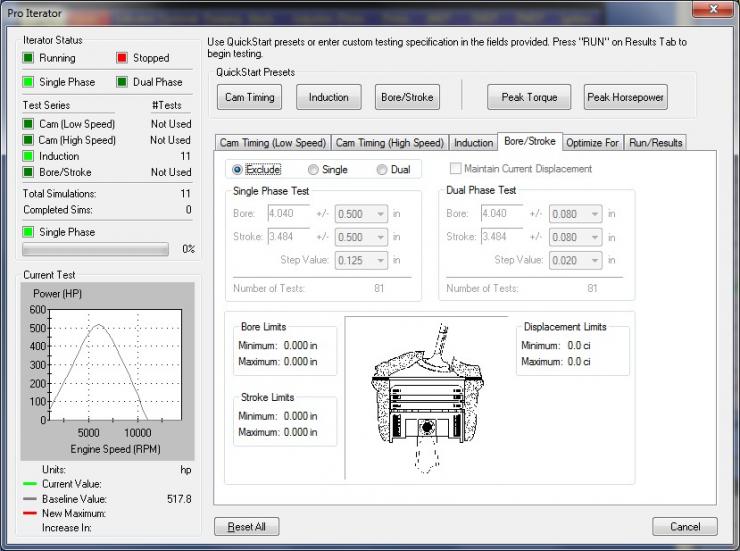Image resolution: width=740 pixels, height=551 pixels.
Task: Click the Induction tests count 11
Action: coord(185,156)
